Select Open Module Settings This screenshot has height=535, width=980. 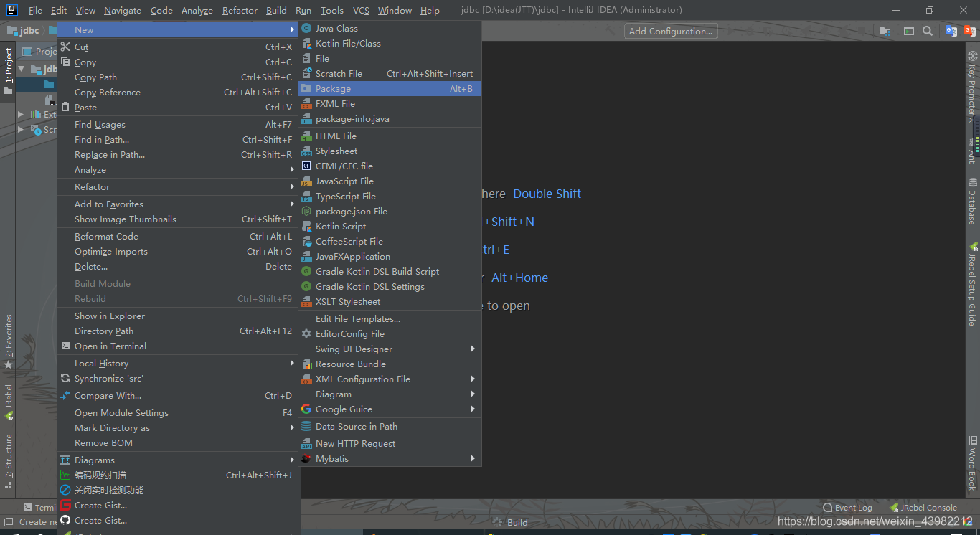179,412
